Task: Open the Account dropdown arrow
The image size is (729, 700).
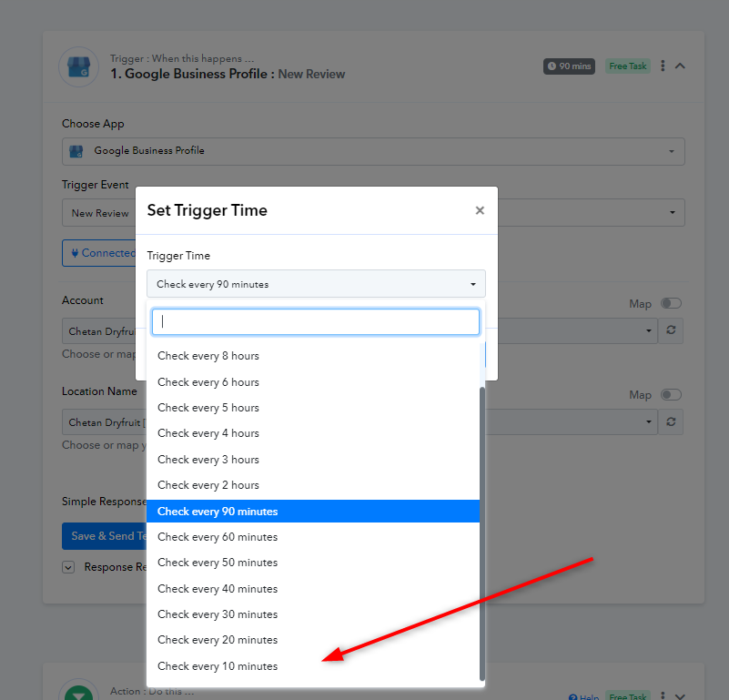Action: pos(649,330)
